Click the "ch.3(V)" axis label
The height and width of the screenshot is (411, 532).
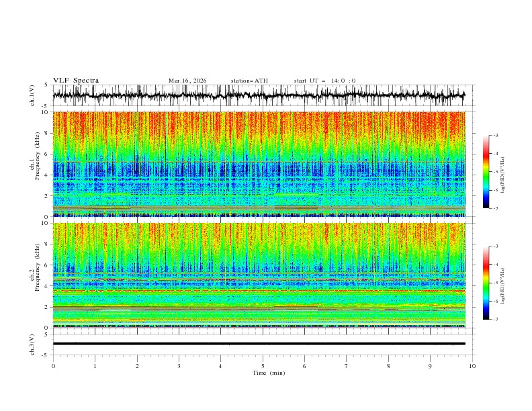32,345
